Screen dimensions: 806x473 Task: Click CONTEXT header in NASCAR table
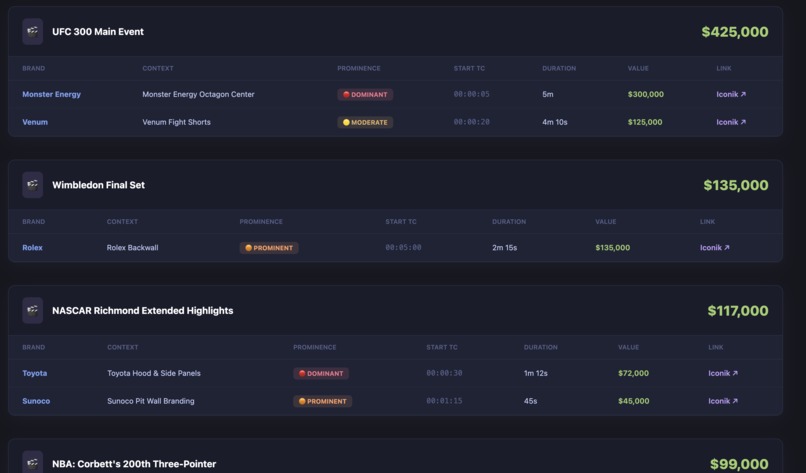tap(122, 347)
